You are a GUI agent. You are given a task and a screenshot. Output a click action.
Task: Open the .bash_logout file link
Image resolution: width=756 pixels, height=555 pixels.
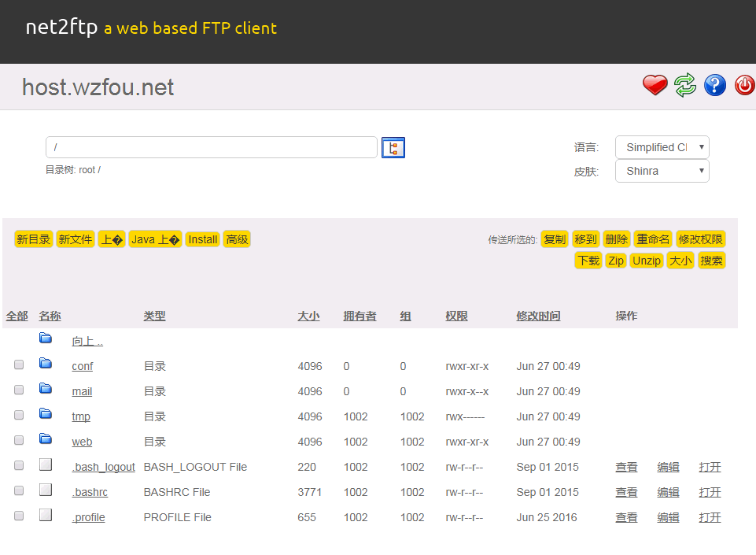(x=103, y=467)
